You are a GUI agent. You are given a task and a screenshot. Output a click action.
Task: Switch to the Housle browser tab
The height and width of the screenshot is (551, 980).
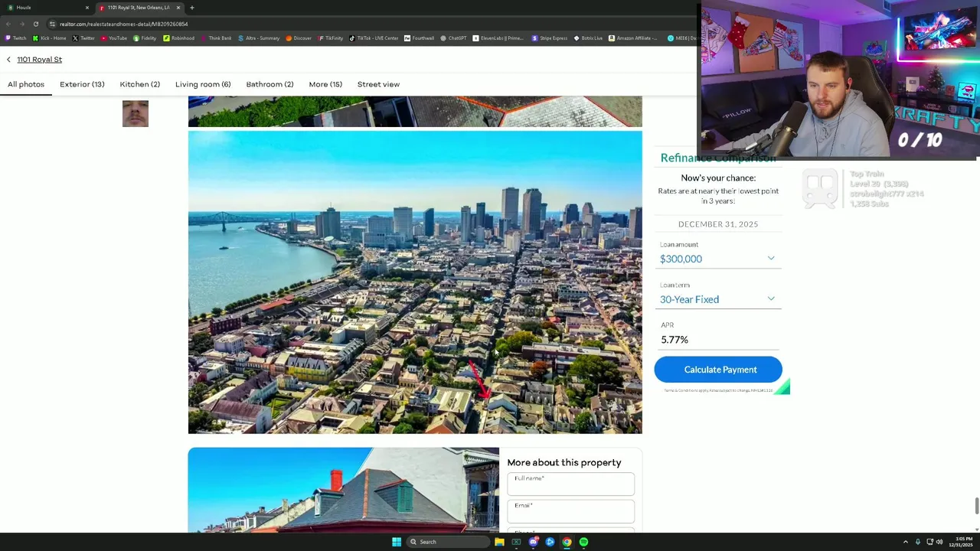46,8
